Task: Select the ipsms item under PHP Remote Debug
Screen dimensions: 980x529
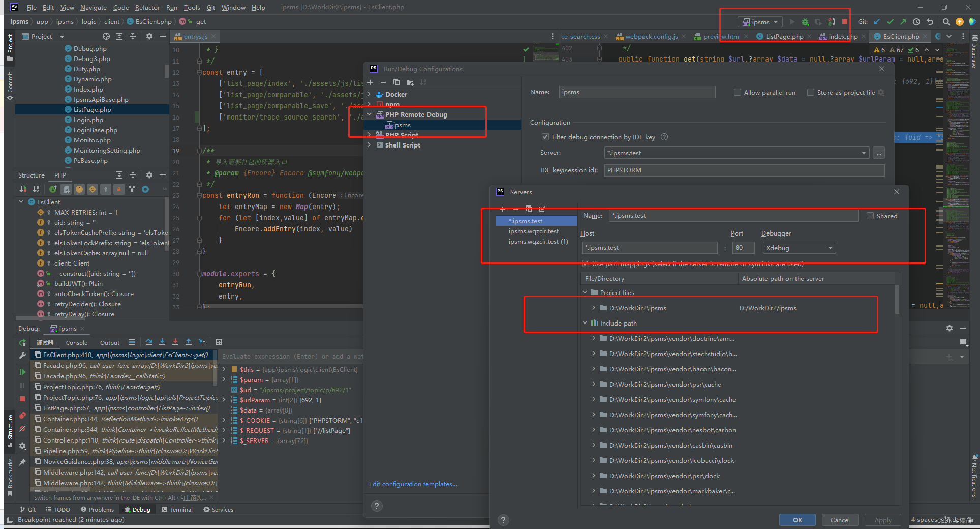Action: (402, 125)
